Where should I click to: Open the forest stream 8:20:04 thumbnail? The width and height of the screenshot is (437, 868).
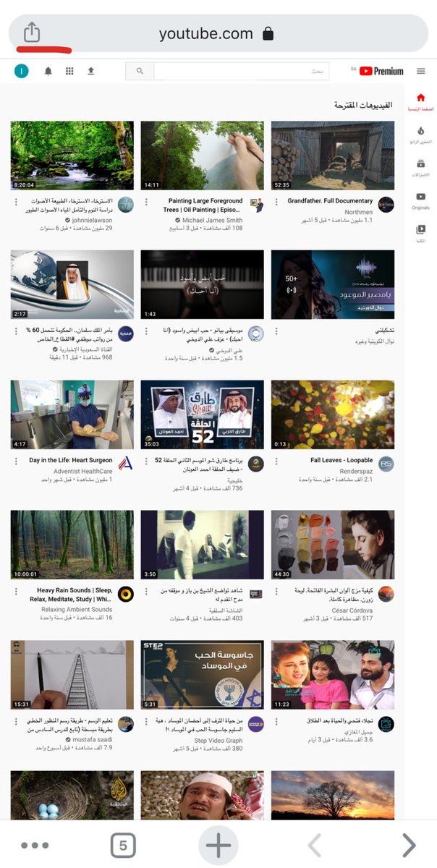pyautogui.click(x=72, y=156)
